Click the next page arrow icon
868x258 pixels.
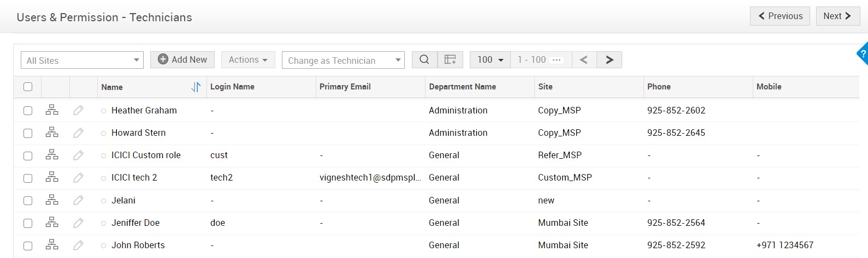pyautogui.click(x=610, y=59)
